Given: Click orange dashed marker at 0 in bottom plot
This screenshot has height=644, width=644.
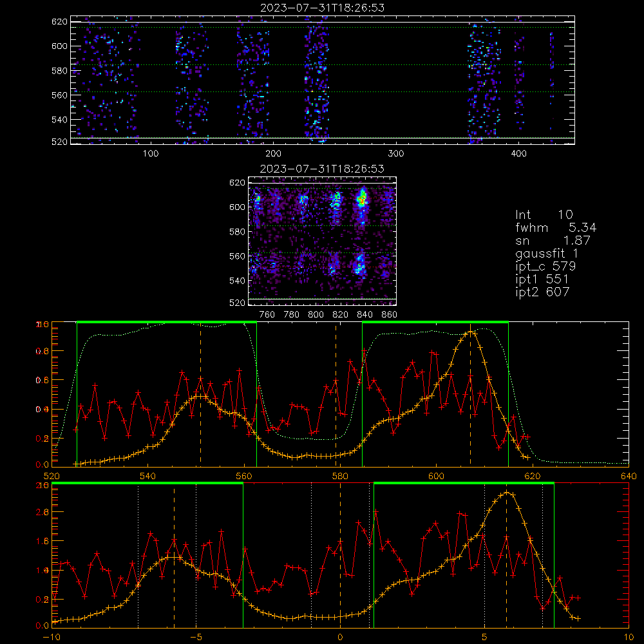Looking at the screenshot, I should point(340,555).
